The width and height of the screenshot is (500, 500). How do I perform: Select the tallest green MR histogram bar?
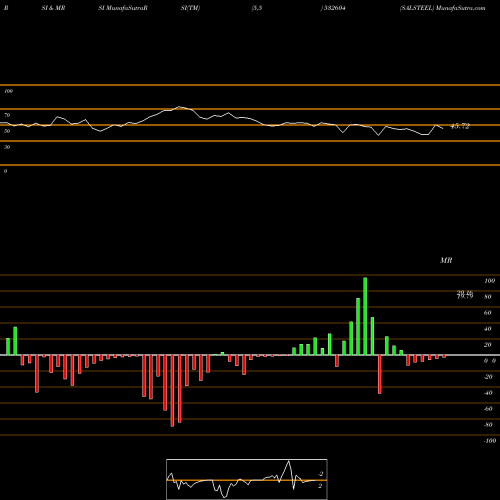click(x=365, y=316)
